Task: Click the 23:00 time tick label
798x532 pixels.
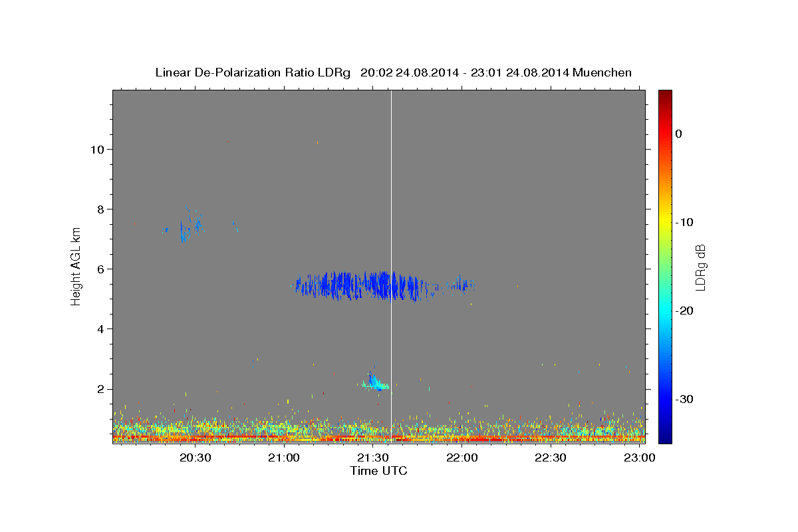Action: tap(640, 458)
